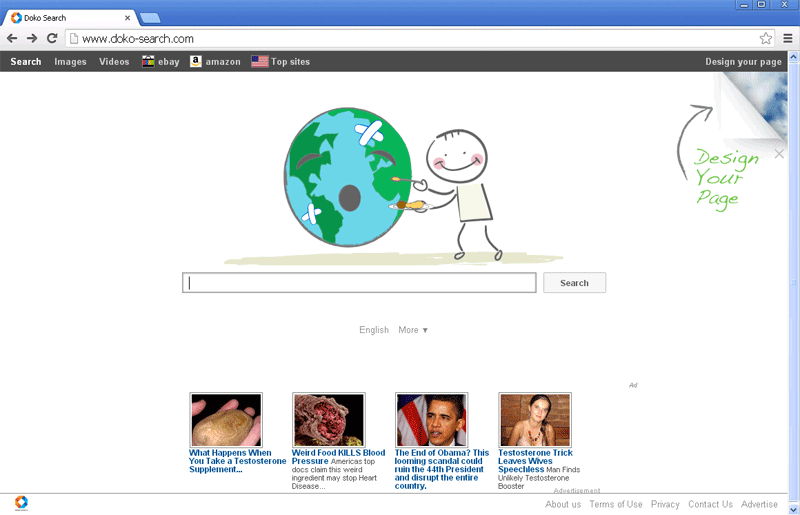Bookmark page using the star icon
800x515 pixels.
pos(766,38)
